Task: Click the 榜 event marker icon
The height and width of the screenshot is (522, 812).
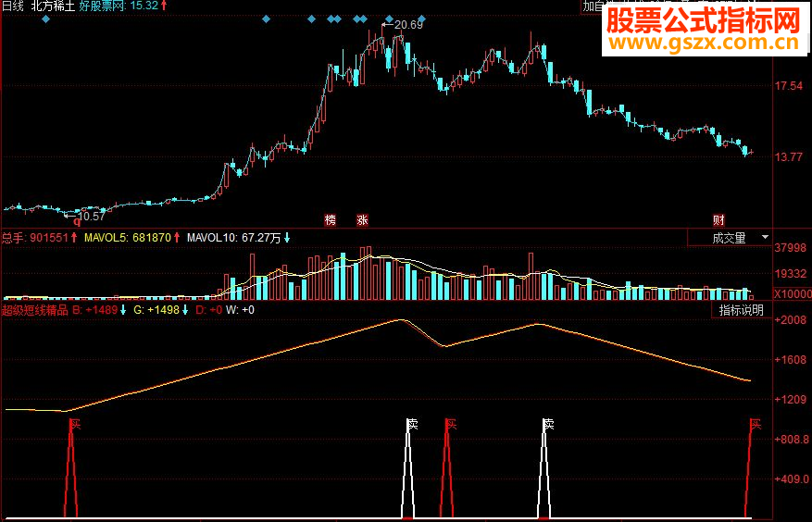Action: pos(330,220)
